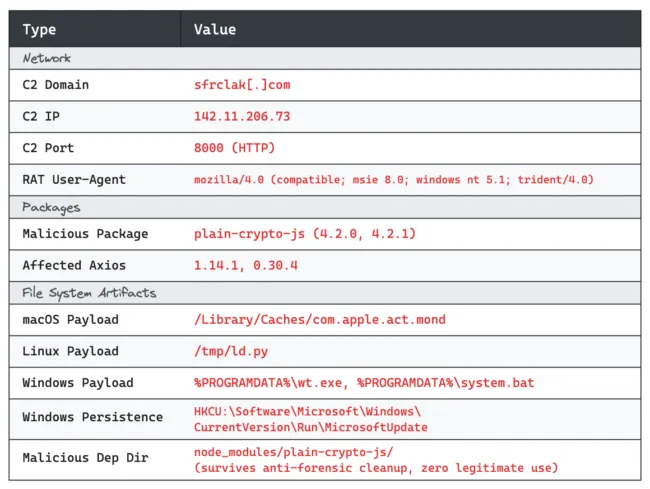The height and width of the screenshot is (489, 650).
Task: Click the /tmp/ld.py Linux payload path
Action: (x=231, y=351)
